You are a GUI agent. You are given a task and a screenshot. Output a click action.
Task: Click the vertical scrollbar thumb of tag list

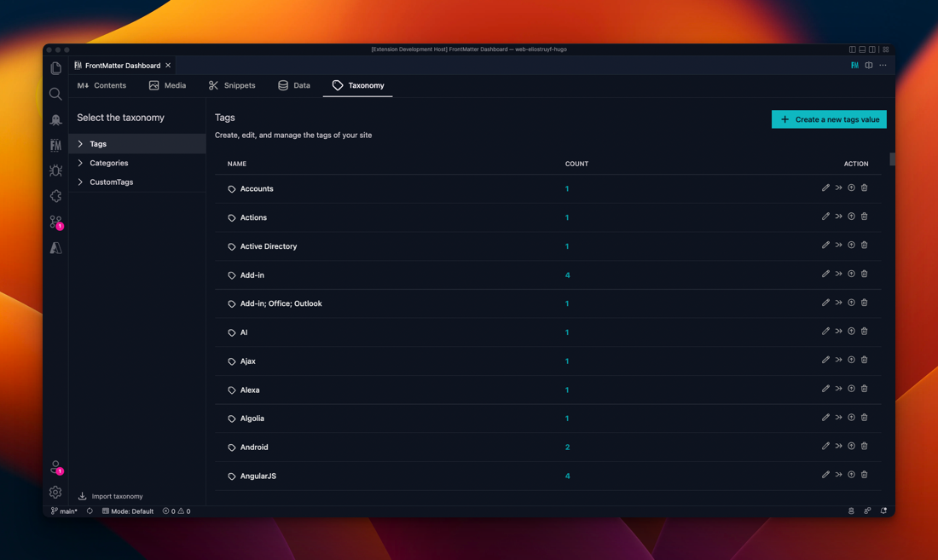click(892, 159)
